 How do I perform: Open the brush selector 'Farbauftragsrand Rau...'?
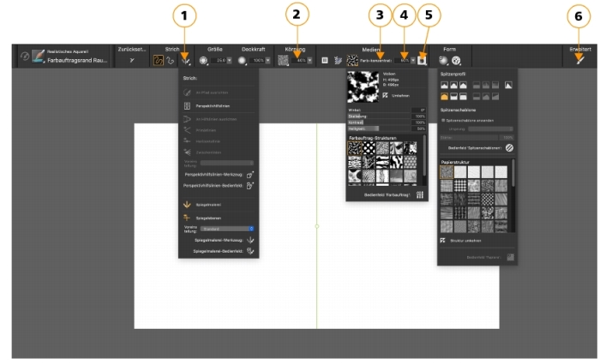[x=77, y=61]
